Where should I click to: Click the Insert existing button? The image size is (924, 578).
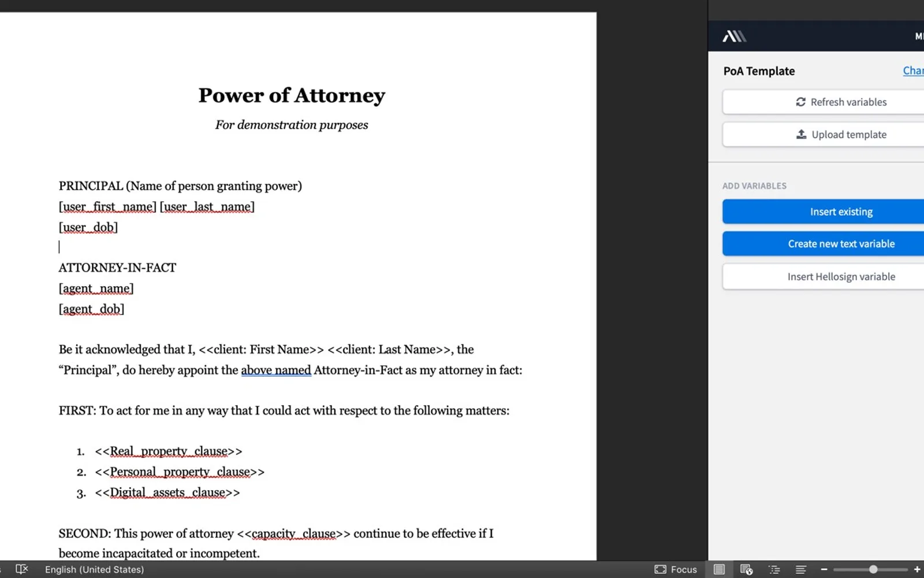click(824, 212)
